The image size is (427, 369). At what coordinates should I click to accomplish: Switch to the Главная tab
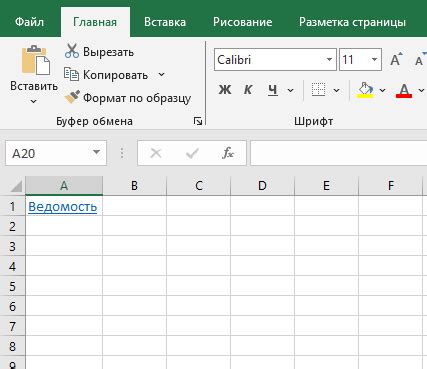[x=95, y=22]
